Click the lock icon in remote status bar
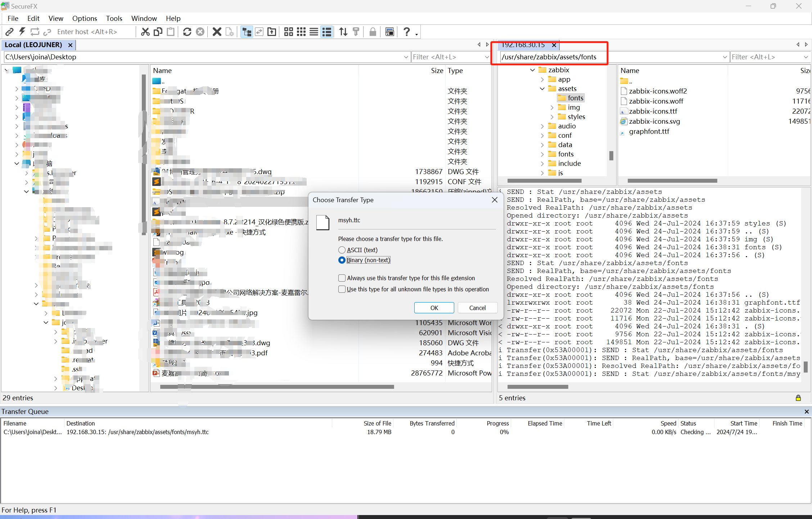 pos(798,398)
